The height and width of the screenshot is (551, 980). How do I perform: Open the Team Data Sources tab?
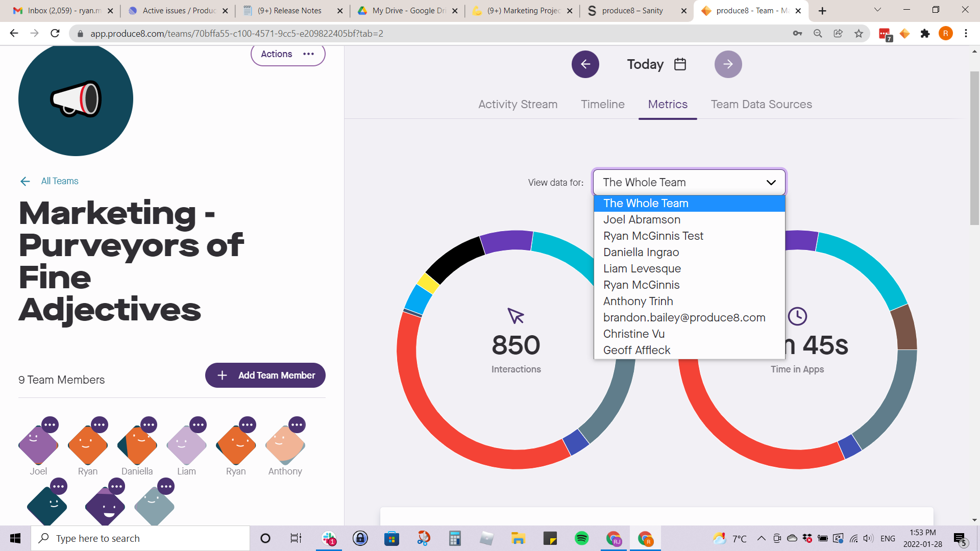761,104
